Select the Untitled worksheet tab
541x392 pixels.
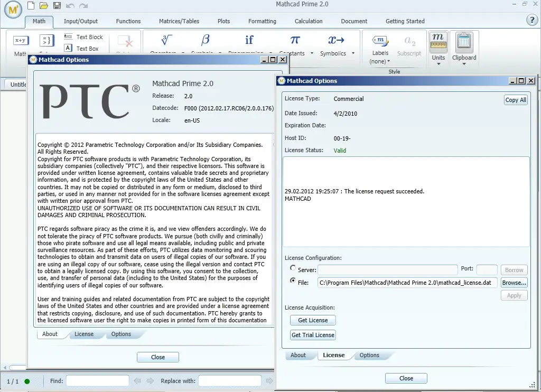(16, 84)
